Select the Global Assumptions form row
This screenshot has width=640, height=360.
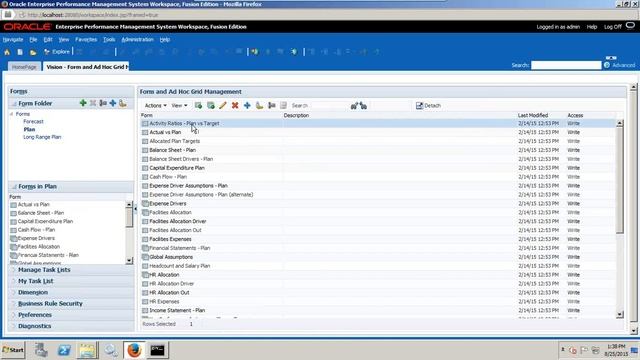[x=378, y=257]
